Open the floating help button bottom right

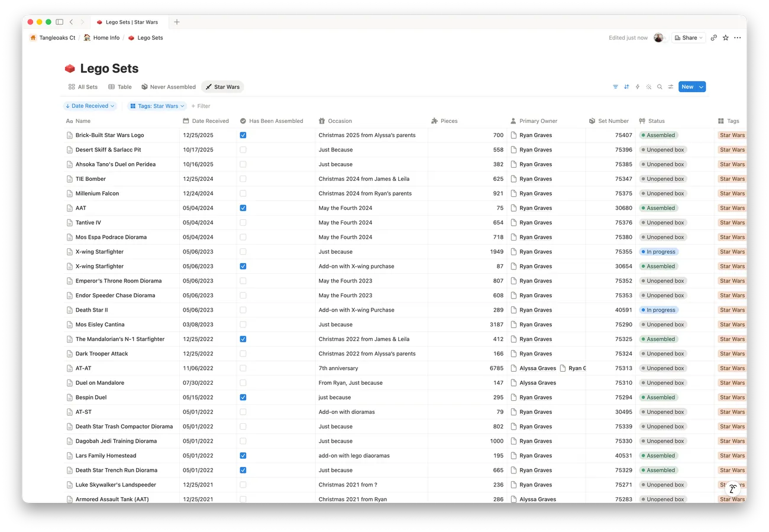click(733, 488)
